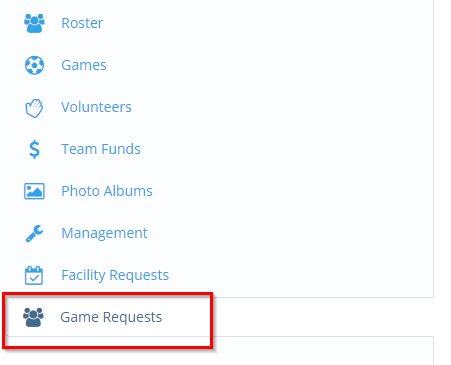The image size is (451, 365).
Task: Select the Team Funds text label
Action: pos(101,149)
